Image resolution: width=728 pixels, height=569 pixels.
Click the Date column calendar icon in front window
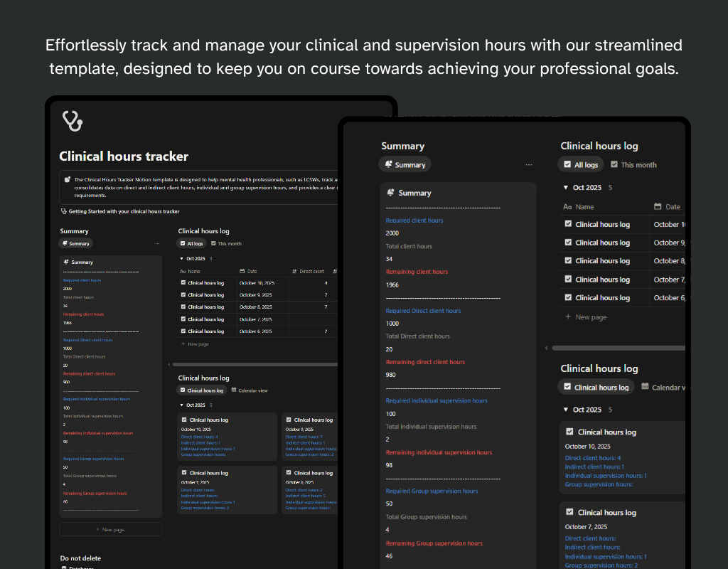coord(658,207)
